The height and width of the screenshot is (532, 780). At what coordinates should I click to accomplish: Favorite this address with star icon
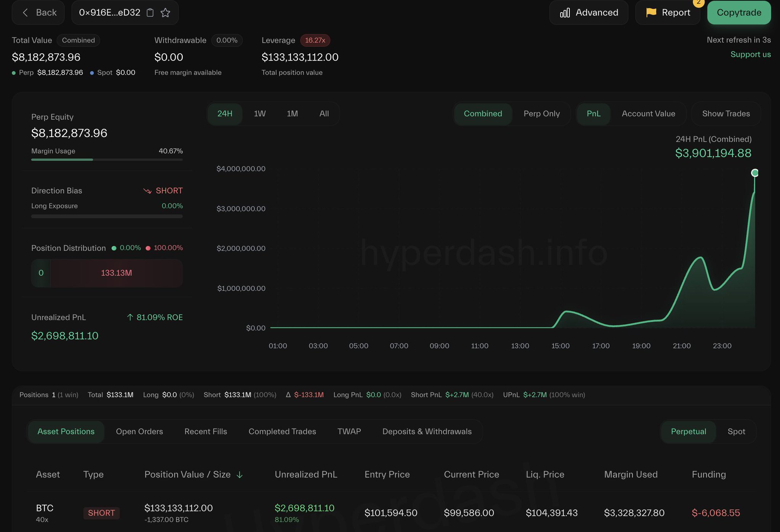tap(165, 13)
